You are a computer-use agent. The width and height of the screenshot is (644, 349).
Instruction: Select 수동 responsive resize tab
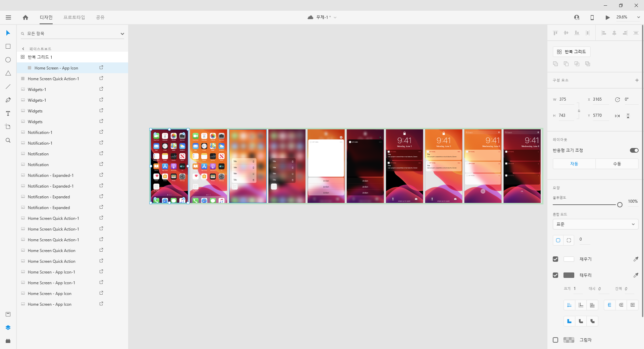pos(617,164)
